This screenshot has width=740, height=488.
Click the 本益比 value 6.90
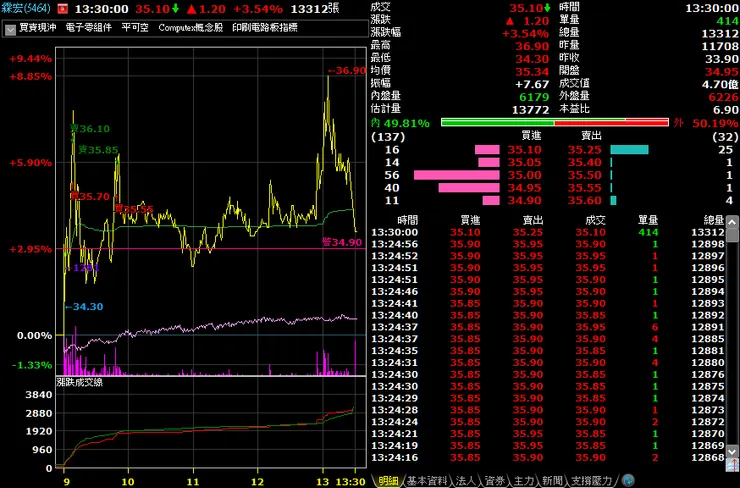(726, 110)
